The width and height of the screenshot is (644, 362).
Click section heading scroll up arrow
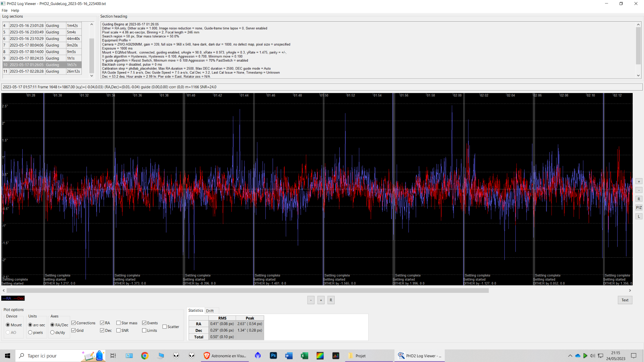tap(638, 25)
